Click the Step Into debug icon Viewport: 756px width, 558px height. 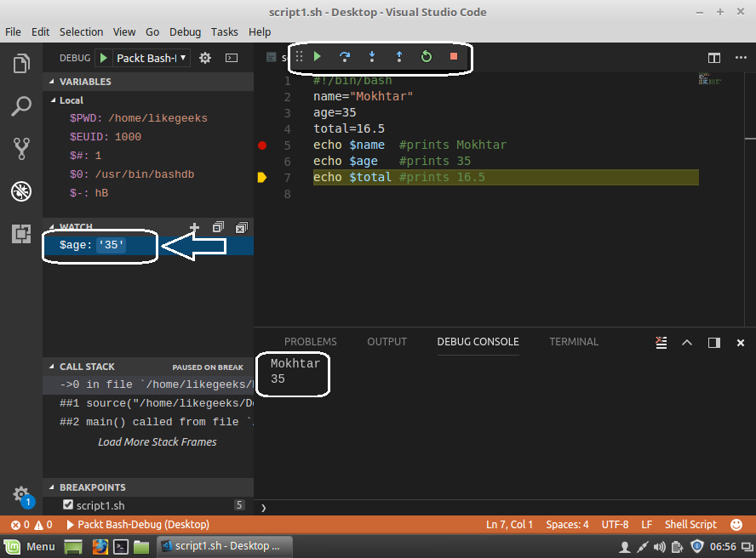pyautogui.click(x=372, y=57)
